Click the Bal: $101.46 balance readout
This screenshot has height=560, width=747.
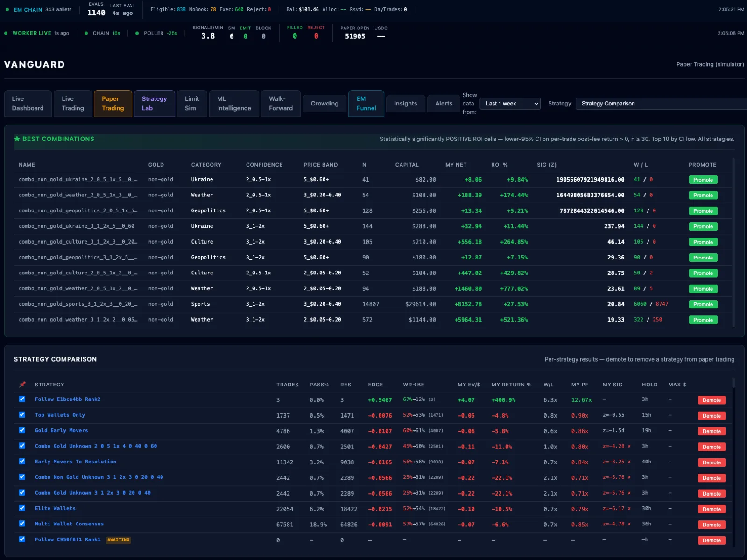(303, 9)
